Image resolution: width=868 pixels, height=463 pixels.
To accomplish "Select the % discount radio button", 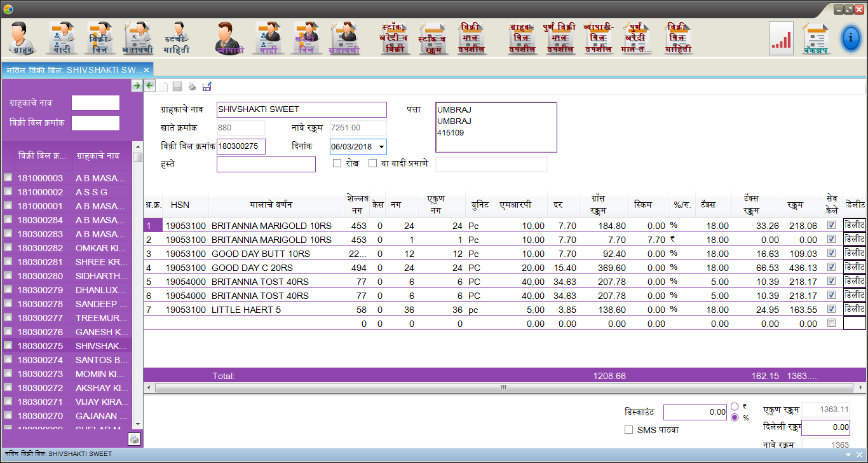I will [x=735, y=418].
